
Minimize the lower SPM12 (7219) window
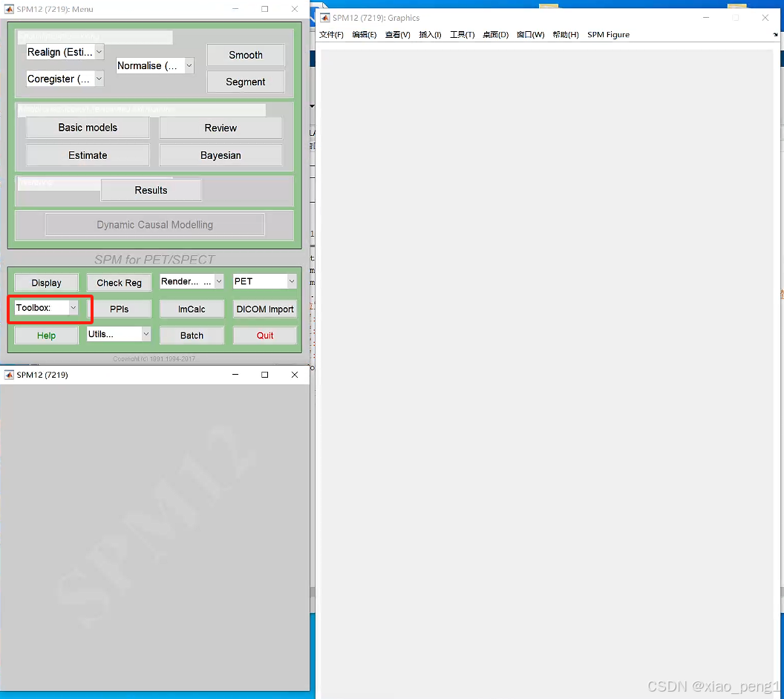pos(235,375)
